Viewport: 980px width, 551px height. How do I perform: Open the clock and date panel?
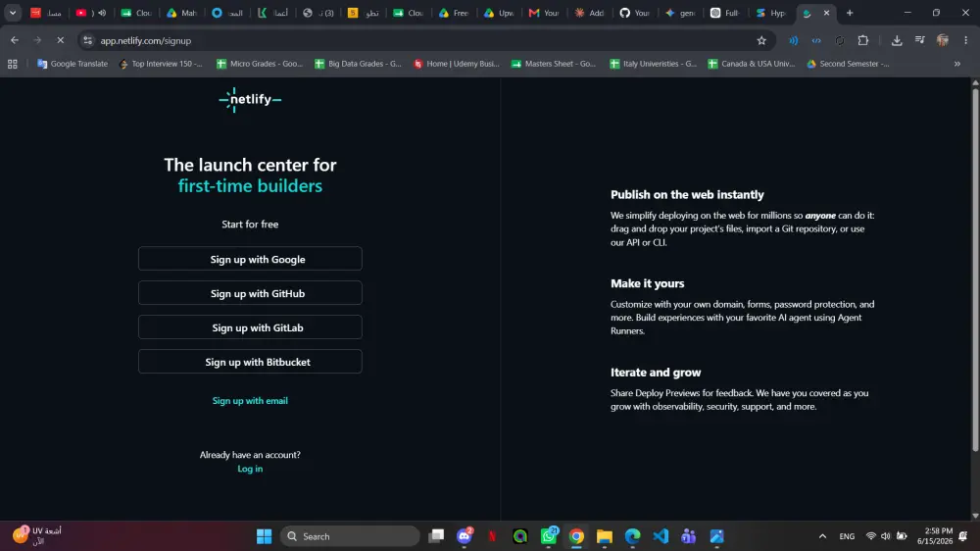(934, 536)
